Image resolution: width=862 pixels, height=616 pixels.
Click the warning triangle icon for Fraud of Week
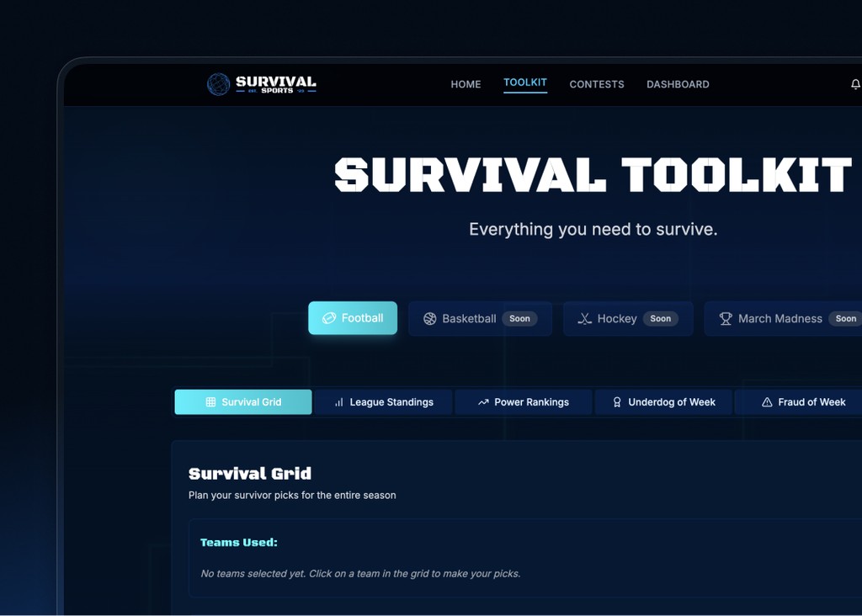[x=767, y=402]
